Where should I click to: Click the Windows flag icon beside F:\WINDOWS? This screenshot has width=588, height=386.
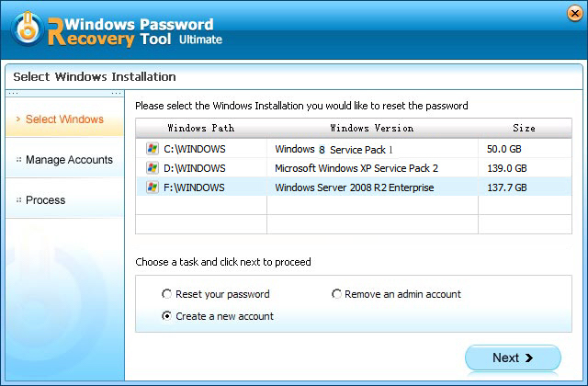click(x=152, y=187)
